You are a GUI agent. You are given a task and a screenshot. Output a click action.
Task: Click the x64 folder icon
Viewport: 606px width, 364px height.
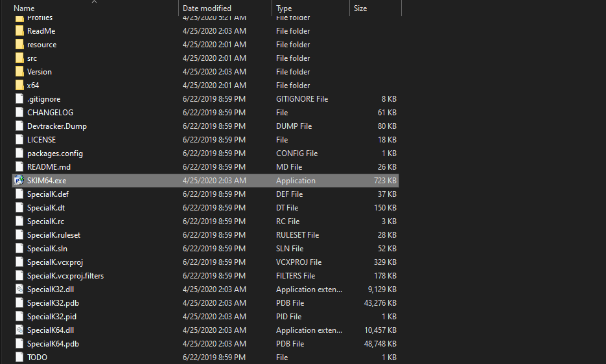(x=19, y=85)
